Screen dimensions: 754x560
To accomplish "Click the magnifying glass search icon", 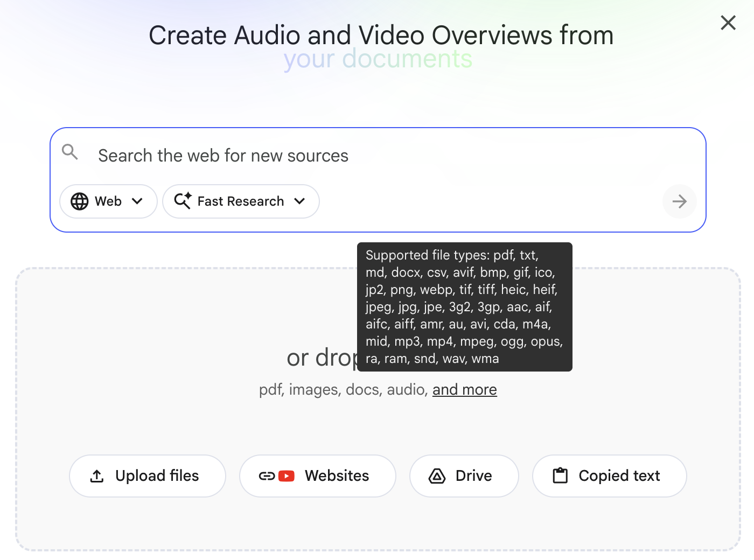I will pyautogui.click(x=70, y=152).
